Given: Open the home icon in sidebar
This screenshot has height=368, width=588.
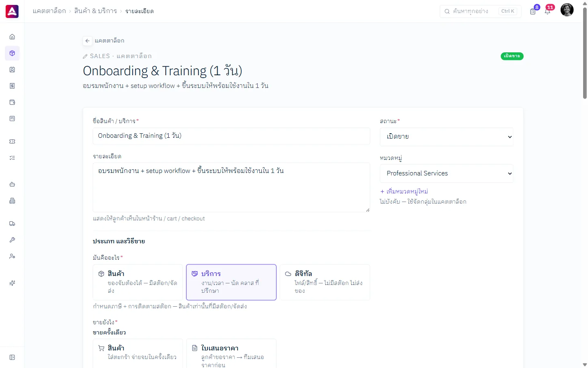Looking at the screenshot, I should tap(12, 37).
